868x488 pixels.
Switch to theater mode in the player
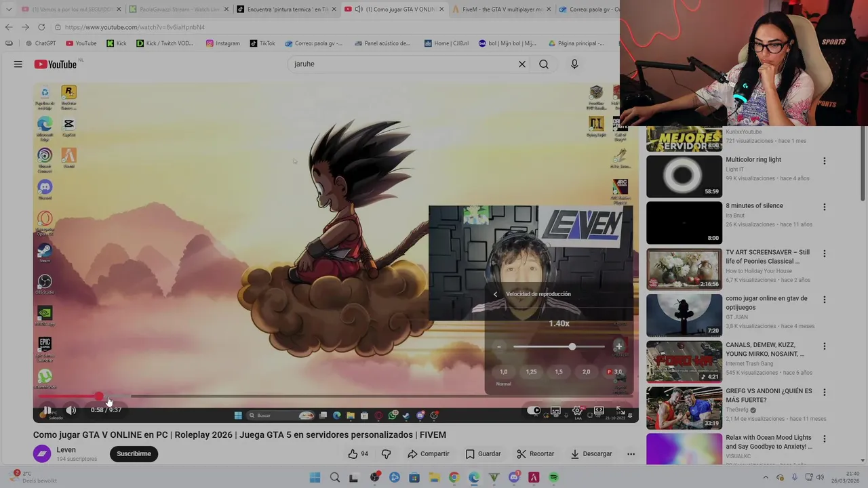click(x=599, y=411)
